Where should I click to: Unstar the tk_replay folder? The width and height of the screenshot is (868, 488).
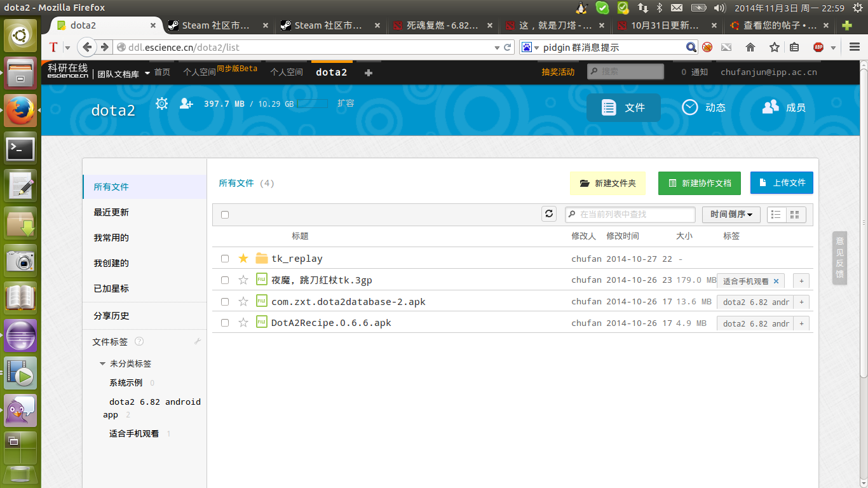[x=243, y=259]
